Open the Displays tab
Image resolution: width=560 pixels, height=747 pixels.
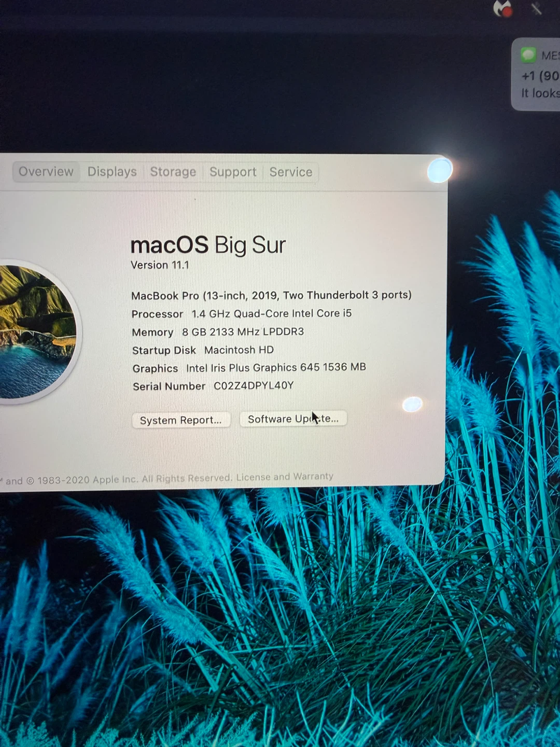(112, 172)
